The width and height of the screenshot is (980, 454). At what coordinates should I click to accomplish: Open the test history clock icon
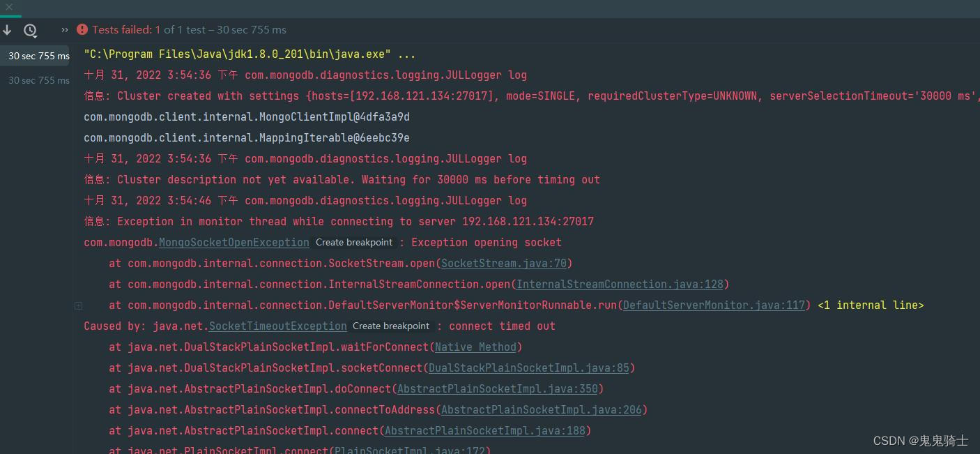pos(30,30)
